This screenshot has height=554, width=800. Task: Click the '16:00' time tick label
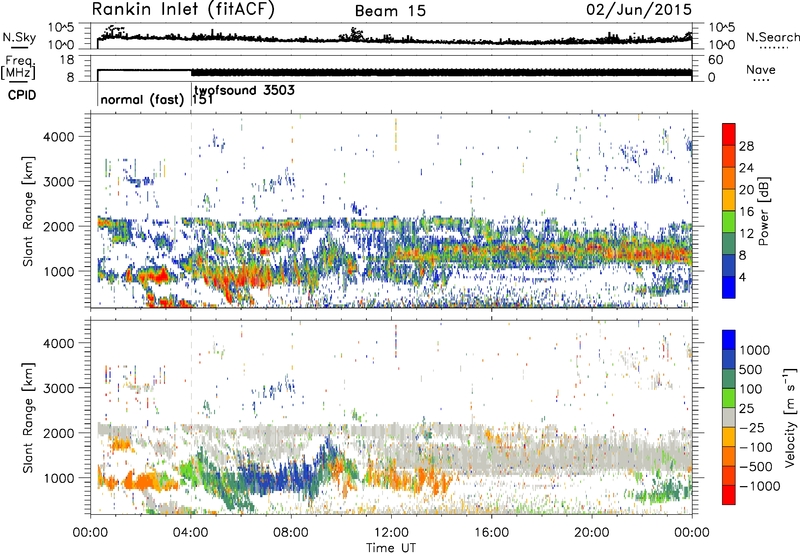click(x=491, y=533)
